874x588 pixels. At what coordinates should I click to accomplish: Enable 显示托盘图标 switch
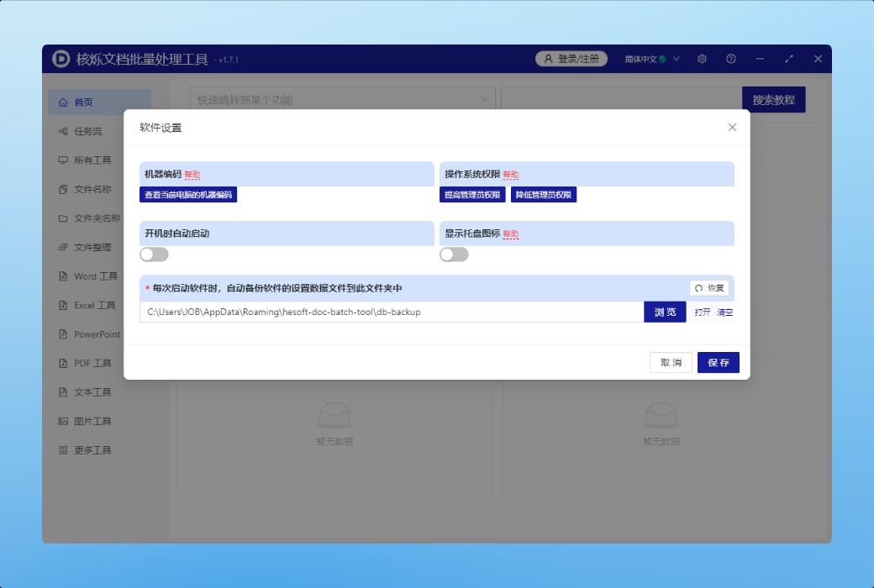(x=454, y=255)
